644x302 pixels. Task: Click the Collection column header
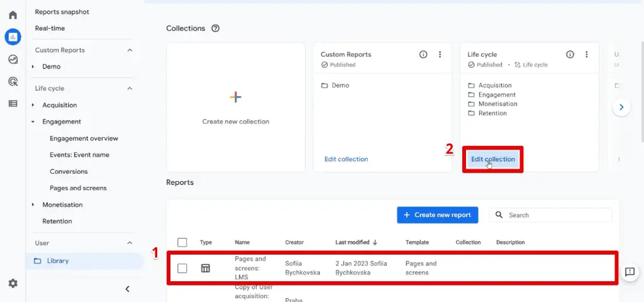click(468, 242)
